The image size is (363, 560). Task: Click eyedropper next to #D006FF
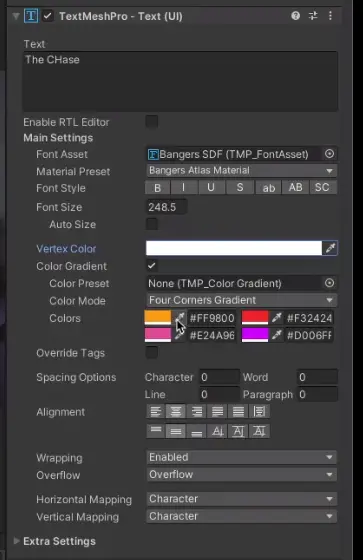[277, 335]
